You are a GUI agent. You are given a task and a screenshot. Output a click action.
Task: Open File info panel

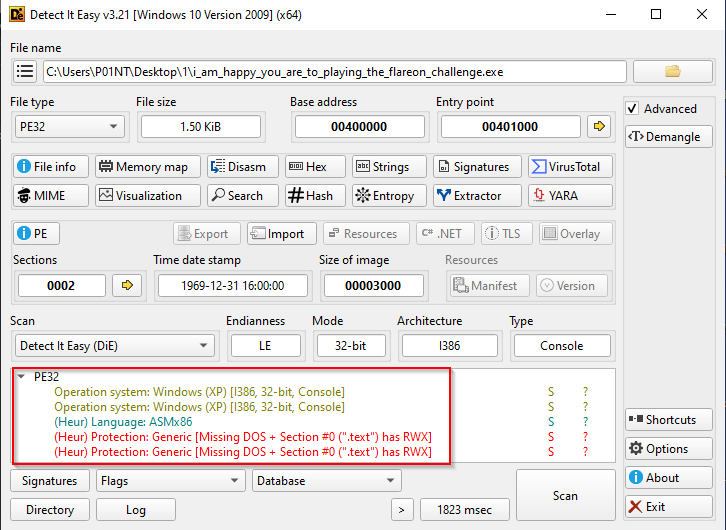pyautogui.click(x=50, y=167)
